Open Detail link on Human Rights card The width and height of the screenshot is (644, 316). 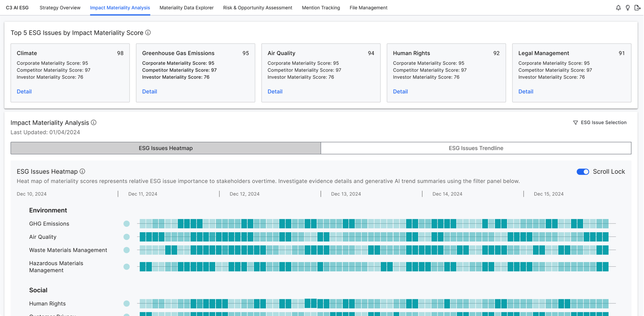click(x=401, y=91)
